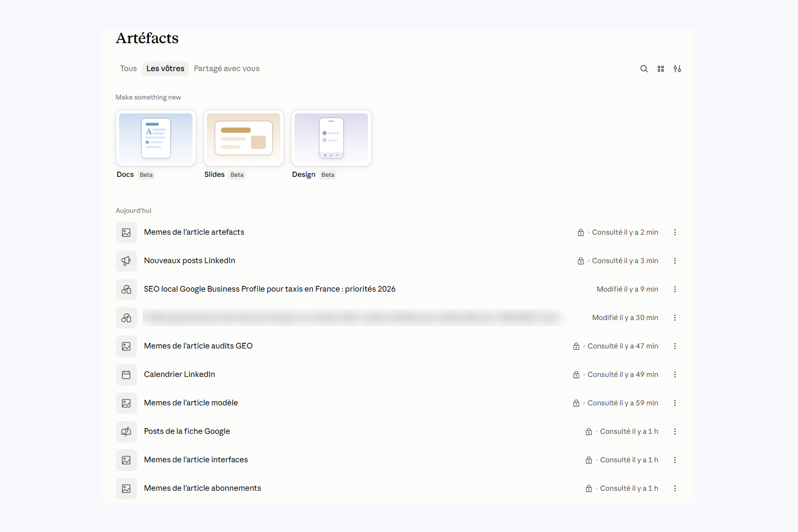This screenshot has width=798, height=532.
Task: Open Memes de l'article modèle
Action: (191, 403)
